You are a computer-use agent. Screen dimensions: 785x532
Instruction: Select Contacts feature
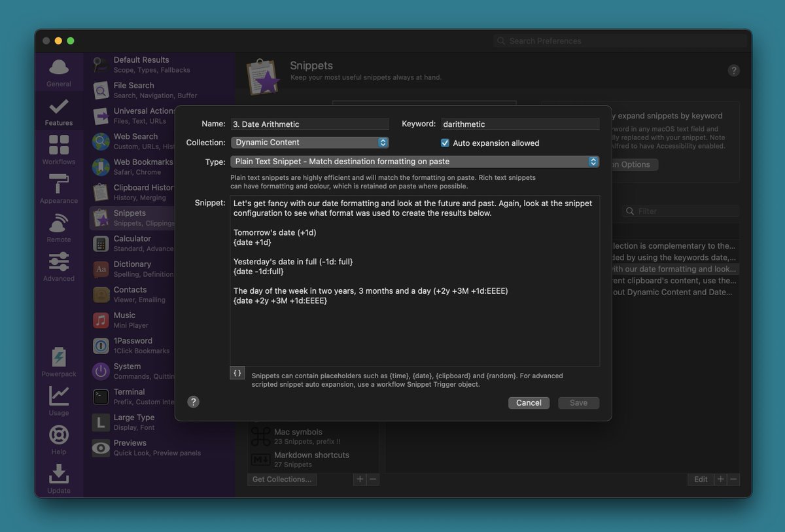point(133,294)
